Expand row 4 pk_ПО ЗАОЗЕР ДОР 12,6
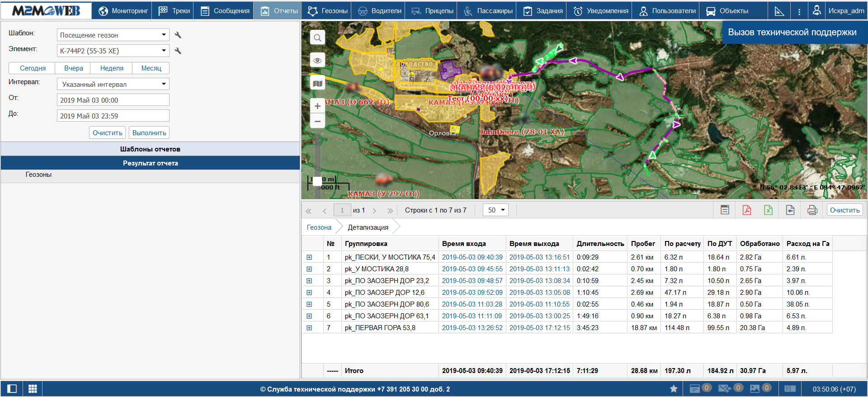Viewport: 868px width, 397px height. (309, 293)
